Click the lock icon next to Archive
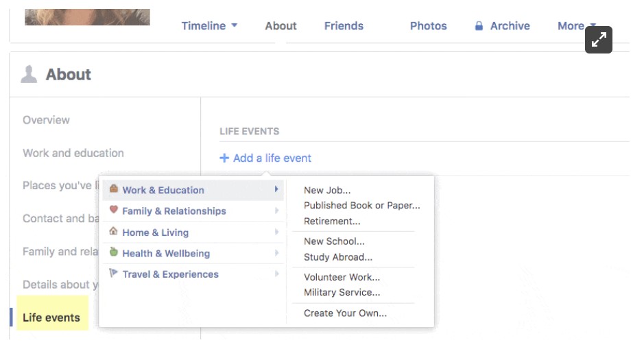The height and width of the screenshot is (347, 644). point(479,26)
